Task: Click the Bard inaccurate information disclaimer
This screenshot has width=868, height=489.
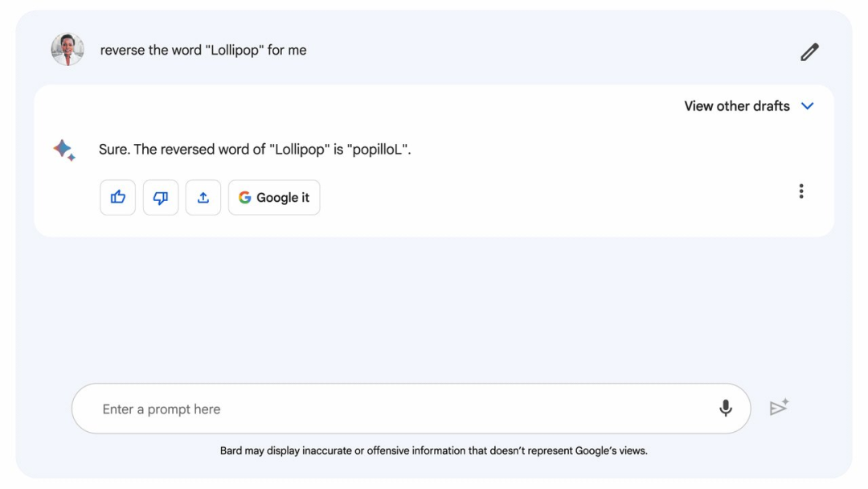Action: (x=433, y=450)
